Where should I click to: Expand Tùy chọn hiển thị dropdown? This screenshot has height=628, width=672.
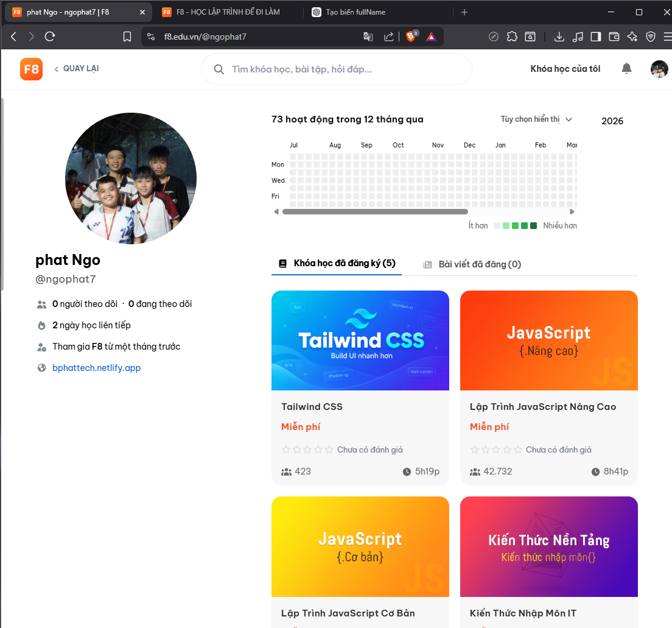(536, 119)
